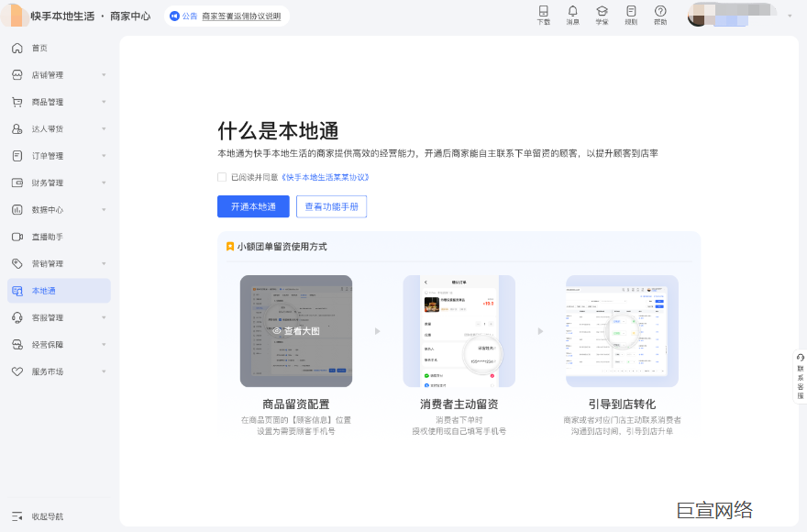The height and width of the screenshot is (532, 807).
Task: Click the 数据中心 chart icon
Action: click(x=17, y=210)
